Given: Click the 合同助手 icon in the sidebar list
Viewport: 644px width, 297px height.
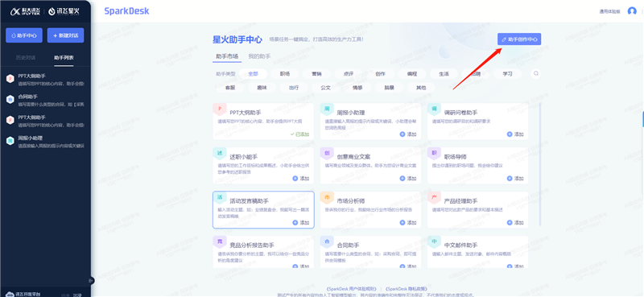Looking at the screenshot, I should click(10, 100).
